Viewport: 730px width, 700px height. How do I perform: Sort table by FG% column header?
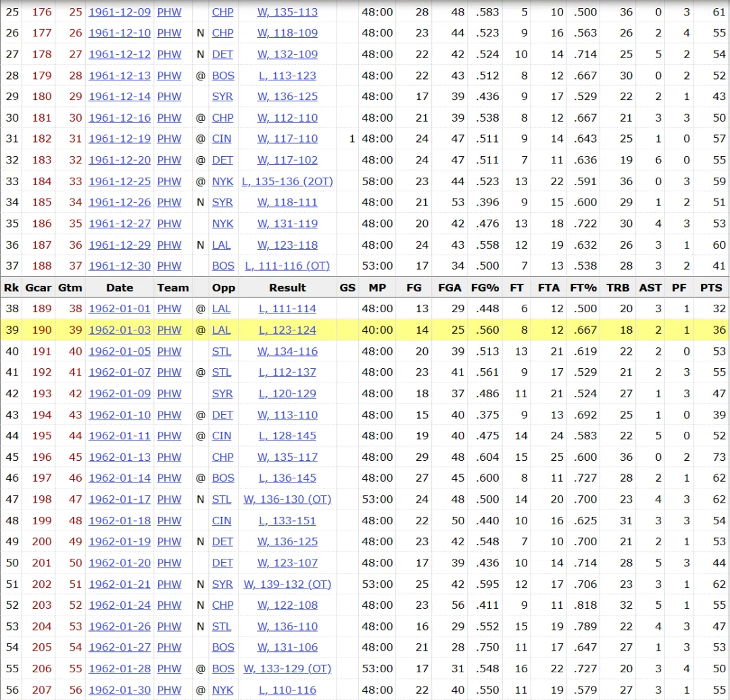coord(485,288)
